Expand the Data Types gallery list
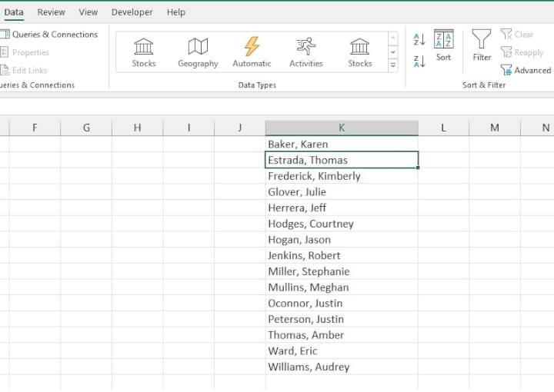The width and height of the screenshot is (554, 392). (393, 66)
